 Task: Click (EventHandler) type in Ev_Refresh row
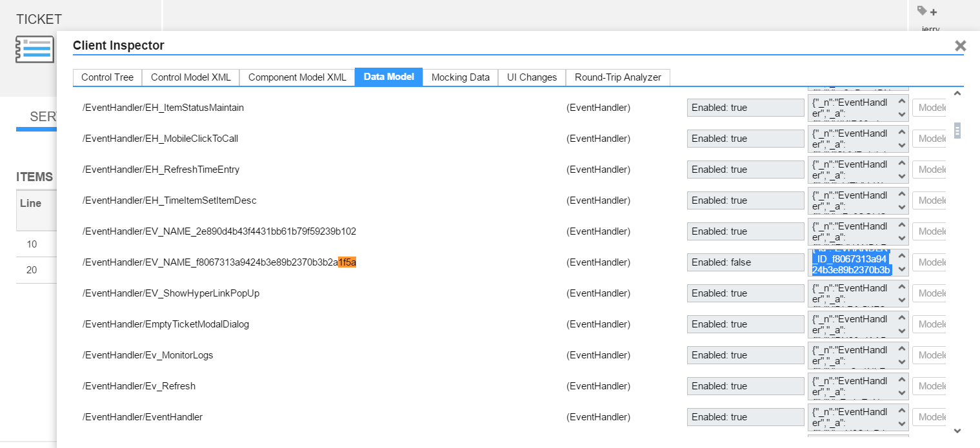click(x=598, y=386)
